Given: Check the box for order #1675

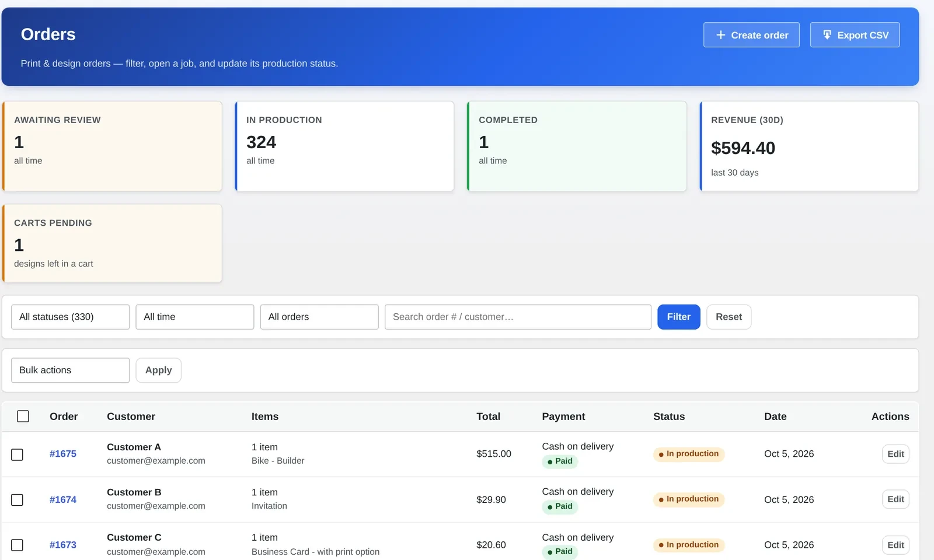Looking at the screenshot, I should click(x=17, y=454).
